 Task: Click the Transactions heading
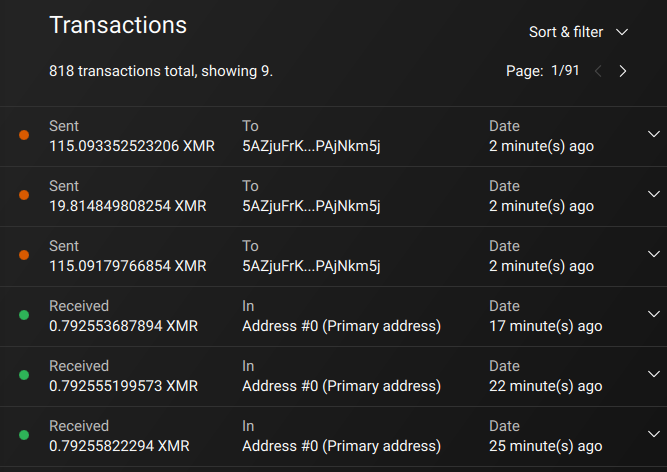[118, 25]
